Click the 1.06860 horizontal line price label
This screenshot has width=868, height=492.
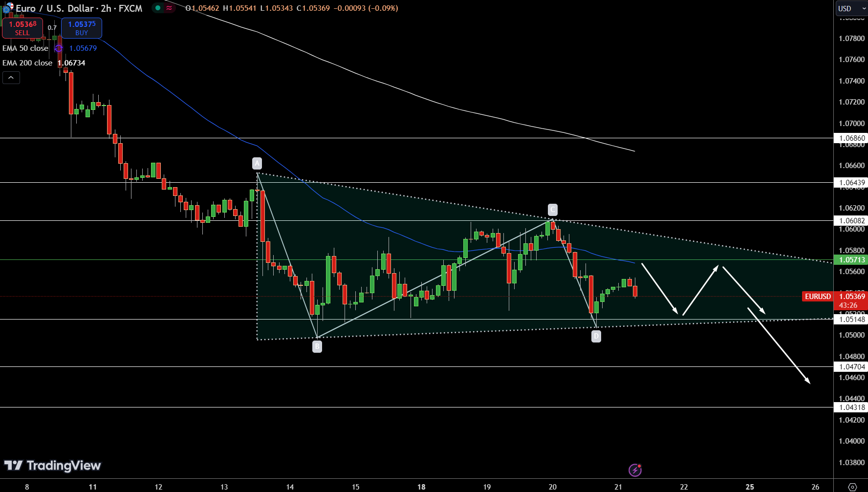coord(851,138)
